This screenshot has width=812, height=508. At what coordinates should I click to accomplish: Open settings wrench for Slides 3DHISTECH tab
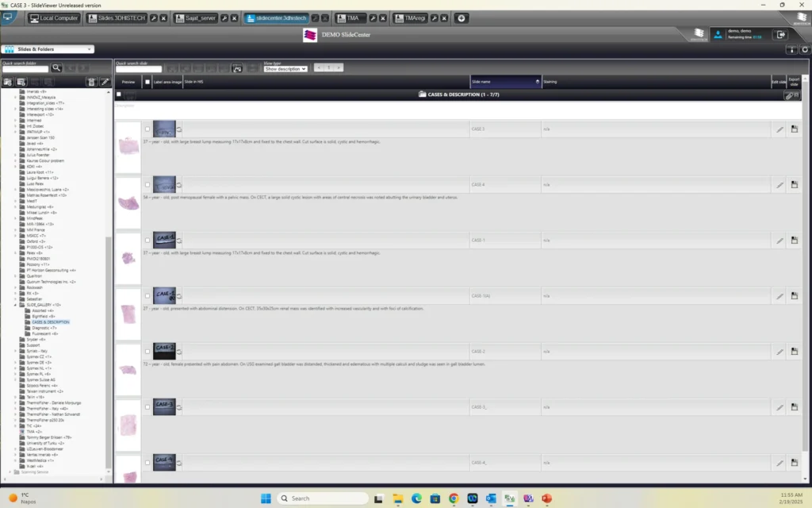(x=154, y=18)
